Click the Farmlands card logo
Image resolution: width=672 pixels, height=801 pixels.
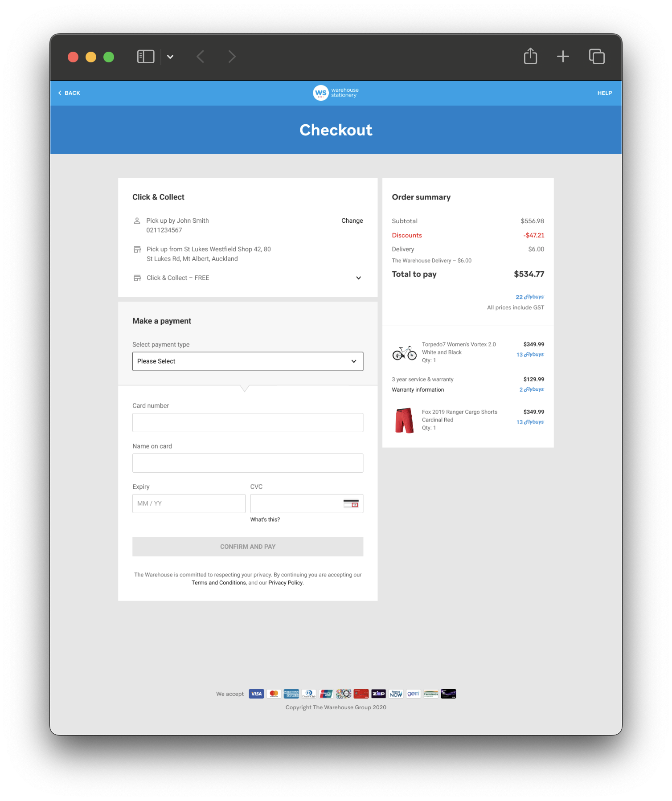(x=431, y=694)
